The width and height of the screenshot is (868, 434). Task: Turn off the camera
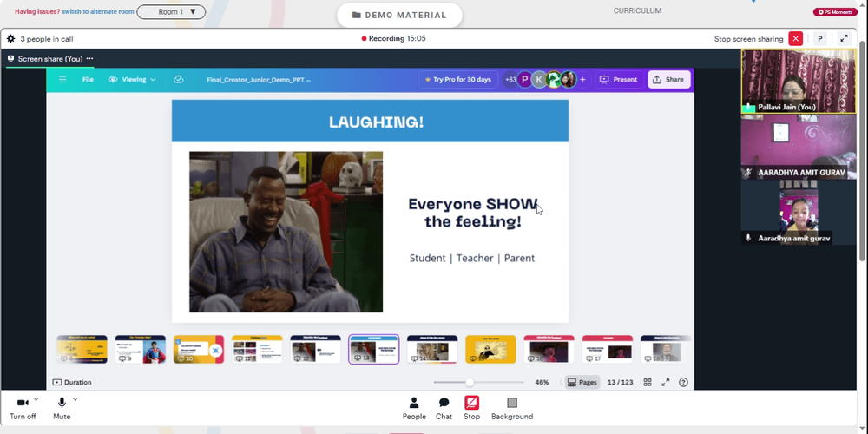pos(23,409)
